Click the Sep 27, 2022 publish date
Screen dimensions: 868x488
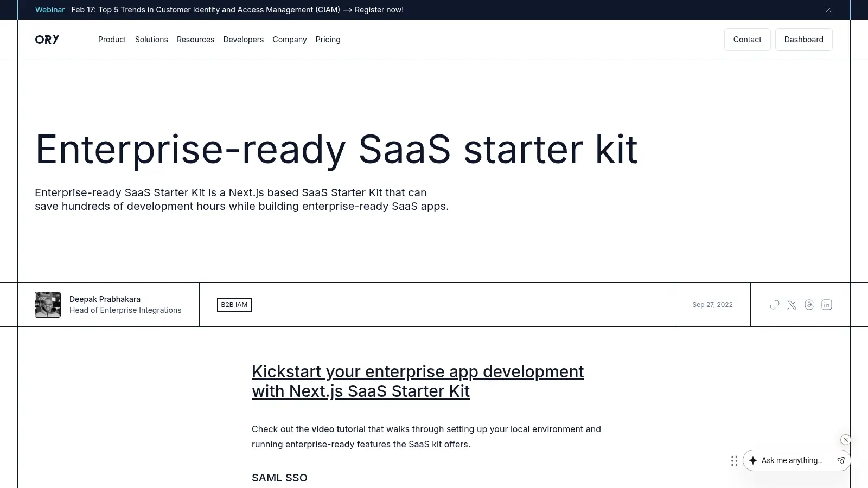pos(712,305)
